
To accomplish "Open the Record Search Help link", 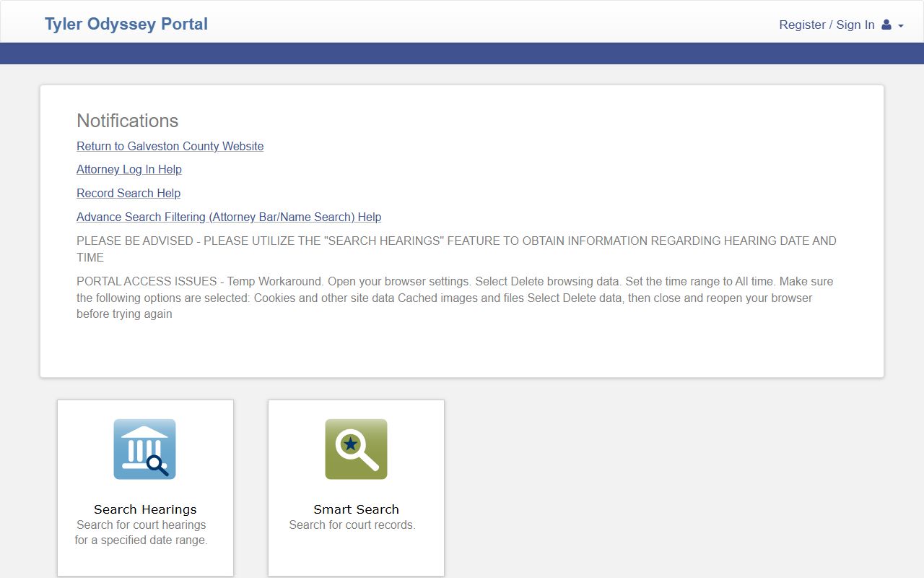I will click(x=128, y=193).
